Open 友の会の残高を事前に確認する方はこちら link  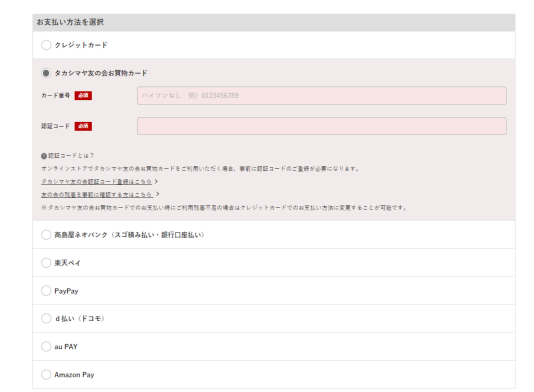97,194
